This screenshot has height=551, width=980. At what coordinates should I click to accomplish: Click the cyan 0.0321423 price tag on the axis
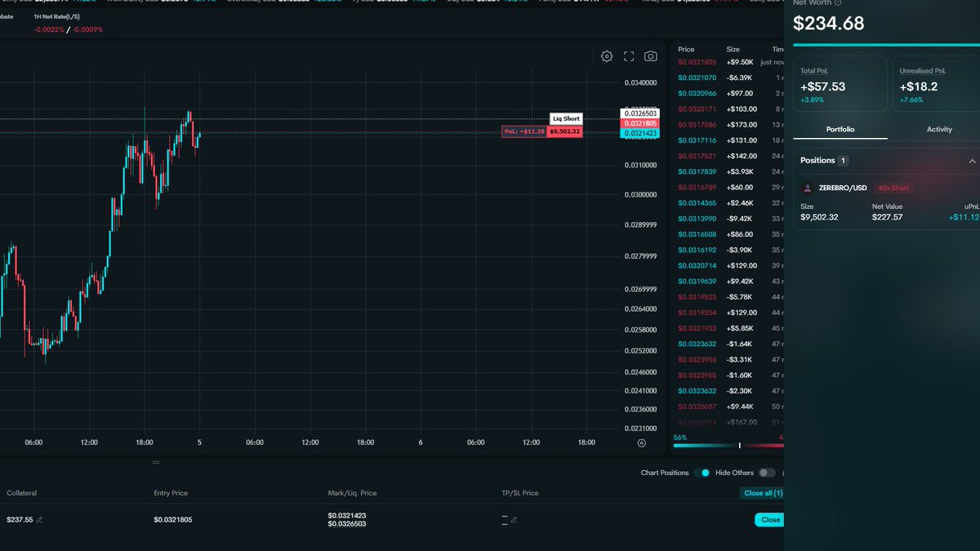[641, 133]
